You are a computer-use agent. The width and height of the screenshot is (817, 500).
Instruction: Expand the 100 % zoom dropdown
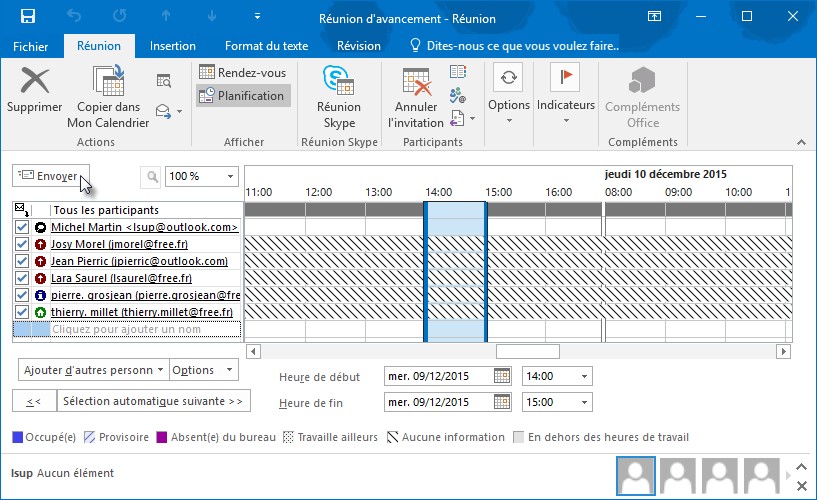point(230,176)
